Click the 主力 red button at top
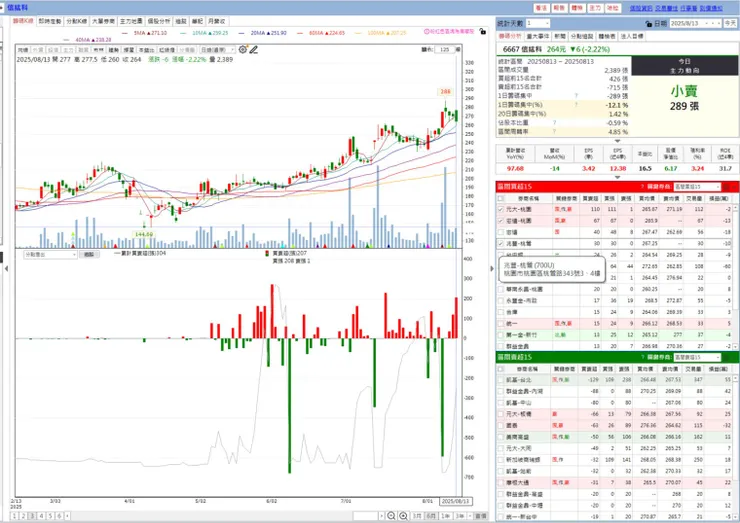This screenshot has height=523, width=740. click(595, 8)
